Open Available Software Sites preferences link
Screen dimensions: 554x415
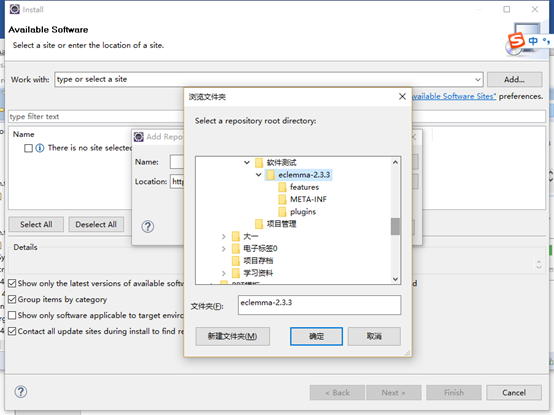click(x=454, y=96)
